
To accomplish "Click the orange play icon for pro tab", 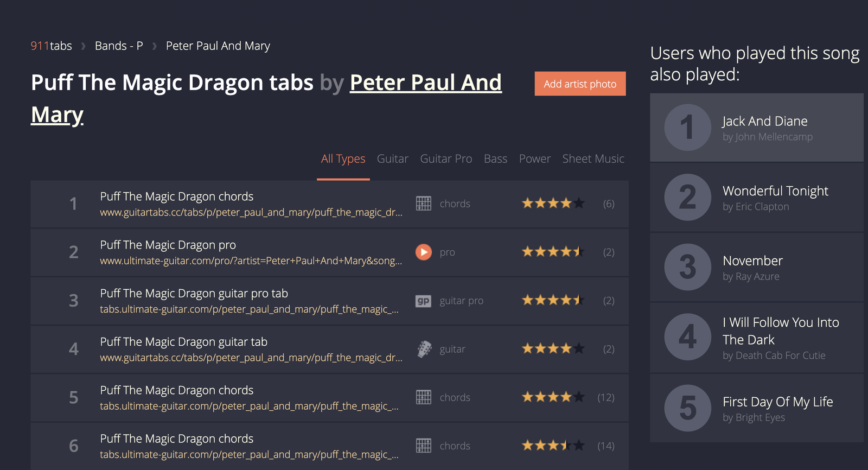I will click(x=424, y=252).
